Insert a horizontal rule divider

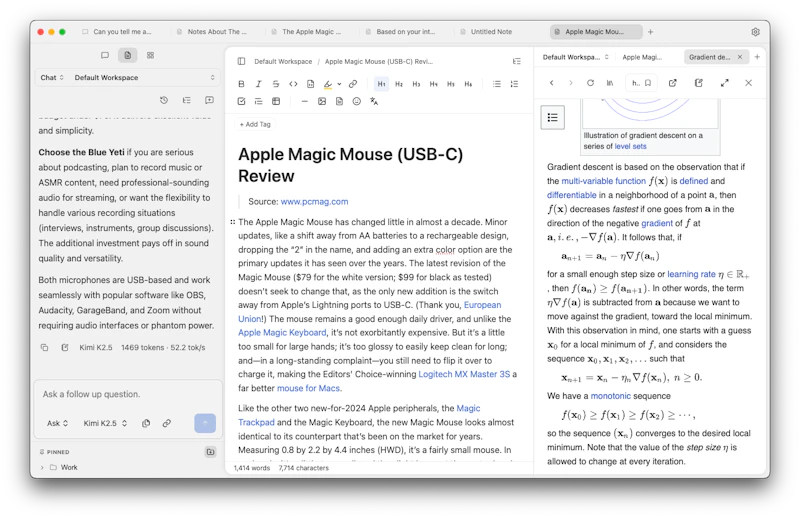305,101
